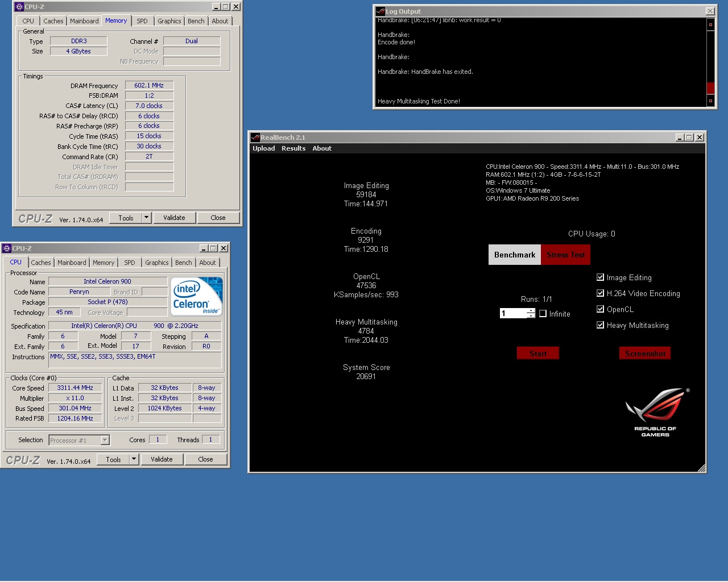This screenshot has height=582, width=728.
Task: Open Tools dropdown arrow in Memory CPU-Z window
Action: coord(146,218)
